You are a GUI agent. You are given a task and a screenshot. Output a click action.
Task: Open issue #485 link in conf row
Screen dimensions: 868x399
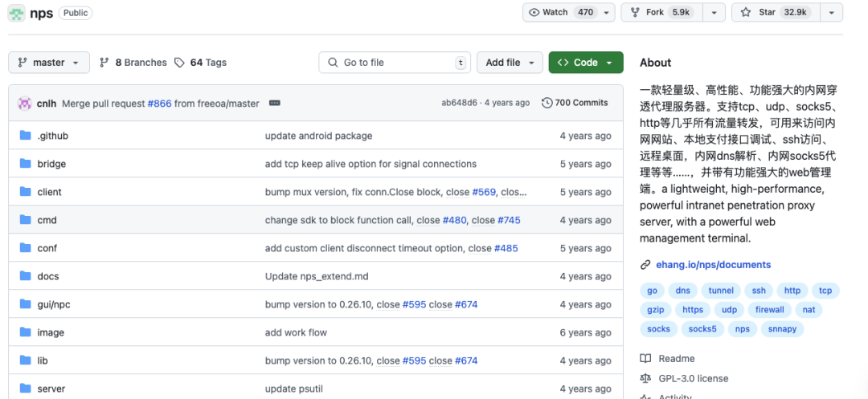(506, 249)
